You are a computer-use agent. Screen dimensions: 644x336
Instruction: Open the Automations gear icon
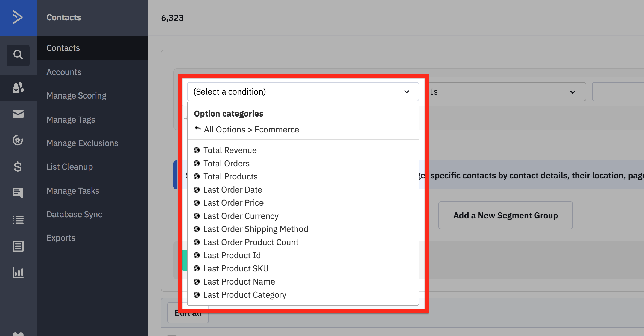click(18, 140)
